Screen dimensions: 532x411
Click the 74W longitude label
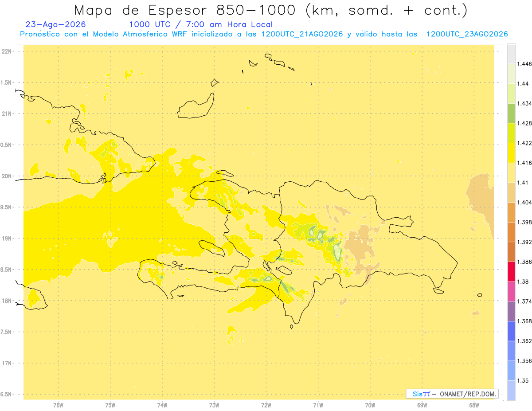162,405
